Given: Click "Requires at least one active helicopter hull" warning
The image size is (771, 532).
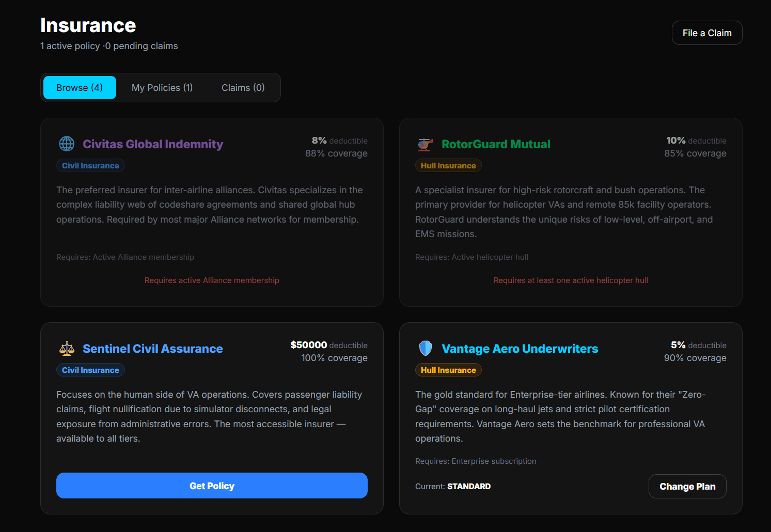Looking at the screenshot, I should coord(571,280).
